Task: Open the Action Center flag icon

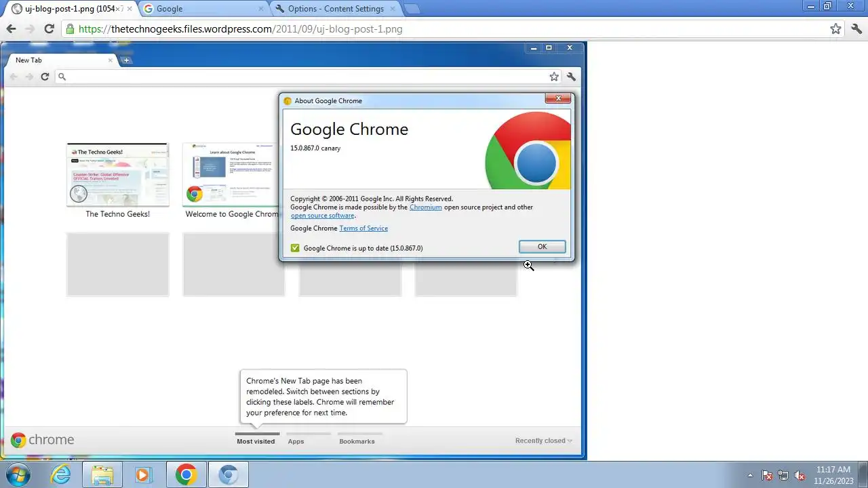Action: (x=767, y=475)
